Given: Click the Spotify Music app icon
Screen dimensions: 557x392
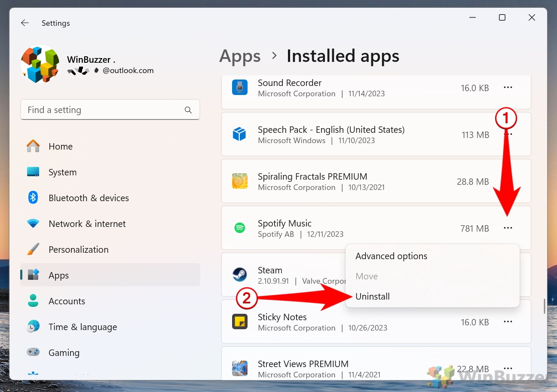Looking at the screenshot, I should click(x=240, y=228).
